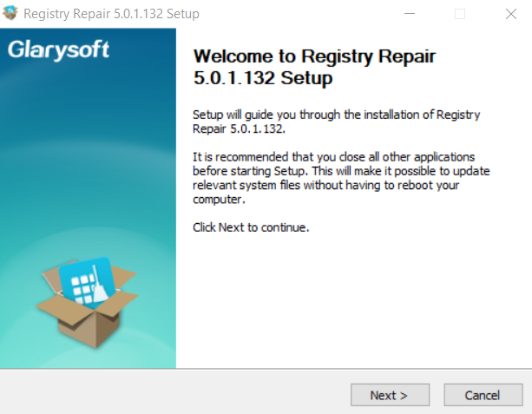Image resolution: width=532 pixels, height=414 pixels.
Task: Click the "It is recommended" paragraph
Action: coord(341,178)
